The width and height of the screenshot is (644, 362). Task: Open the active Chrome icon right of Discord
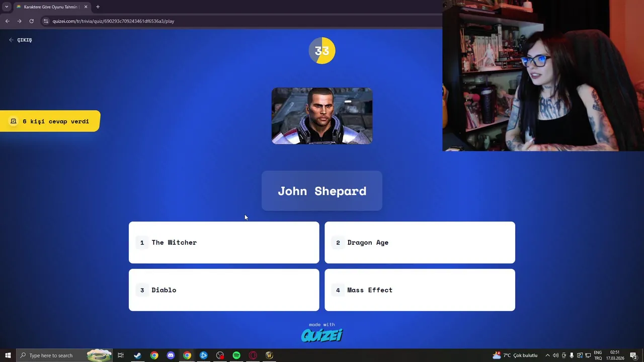(x=187, y=355)
